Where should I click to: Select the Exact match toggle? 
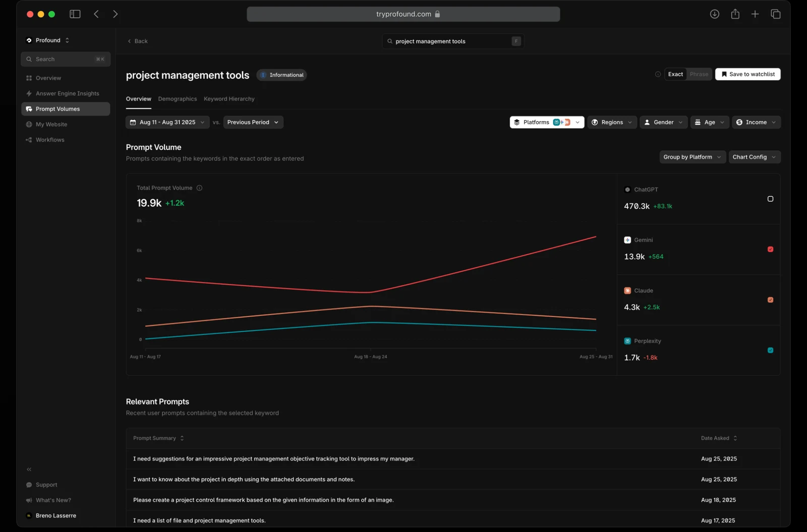[x=675, y=74]
